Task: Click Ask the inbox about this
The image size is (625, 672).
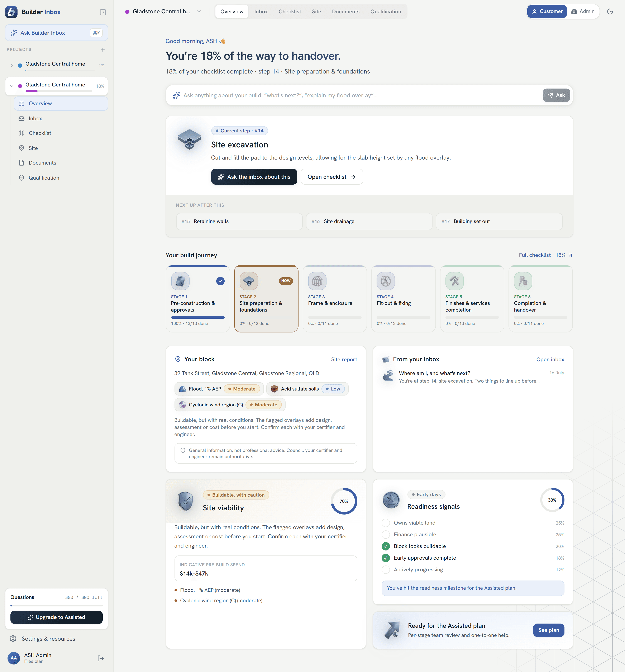Action: (x=254, y=177)
